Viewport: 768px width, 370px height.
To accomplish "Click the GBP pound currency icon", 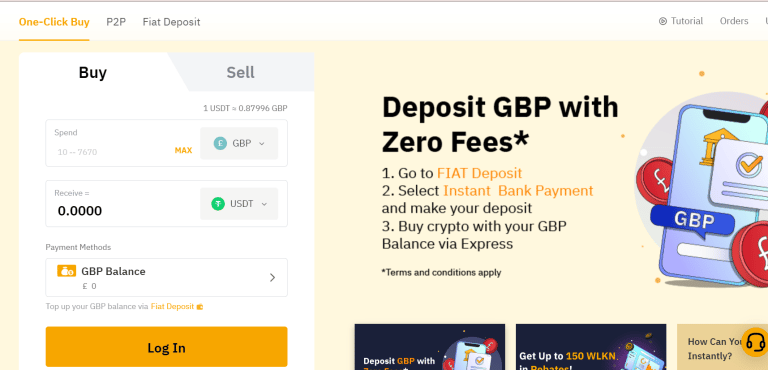I will coord(220,143).
